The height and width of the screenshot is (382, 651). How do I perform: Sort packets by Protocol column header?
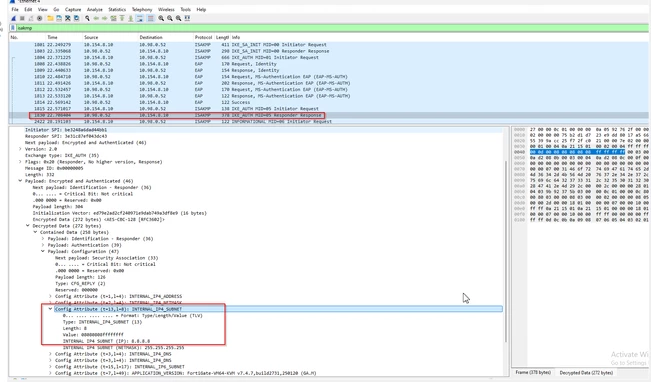pyautogui.click(x=203, y=37)
